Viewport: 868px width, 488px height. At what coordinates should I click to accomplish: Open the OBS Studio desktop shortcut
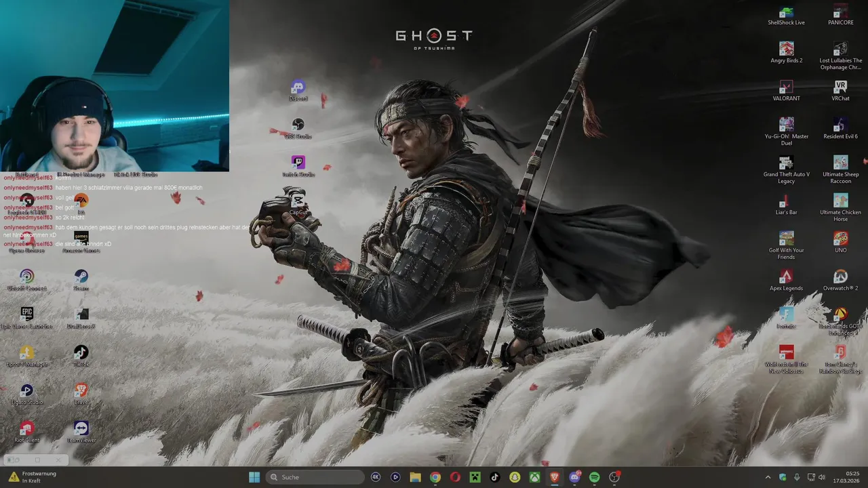coord(298,129)
